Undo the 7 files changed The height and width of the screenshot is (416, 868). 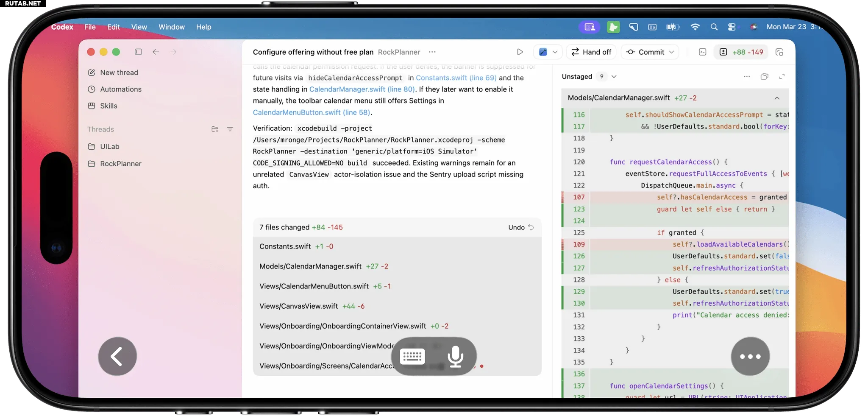click(520, 227)
